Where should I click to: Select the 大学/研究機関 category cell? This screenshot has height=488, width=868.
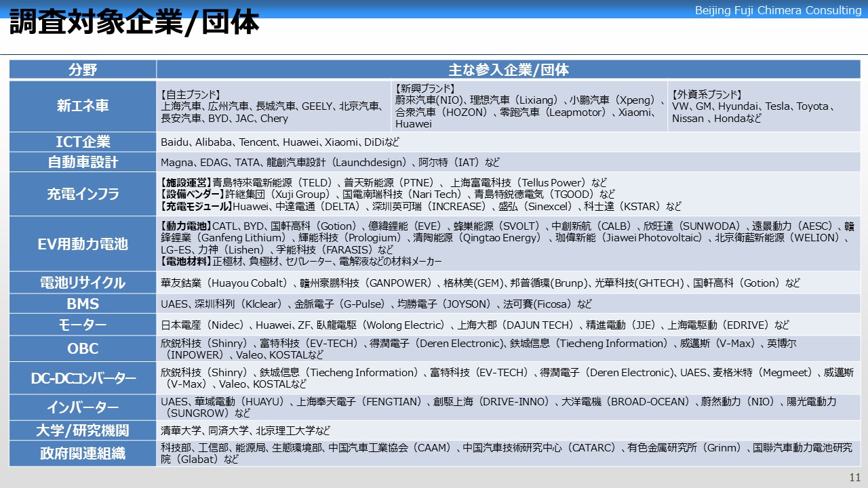click(x=83, y=430)
